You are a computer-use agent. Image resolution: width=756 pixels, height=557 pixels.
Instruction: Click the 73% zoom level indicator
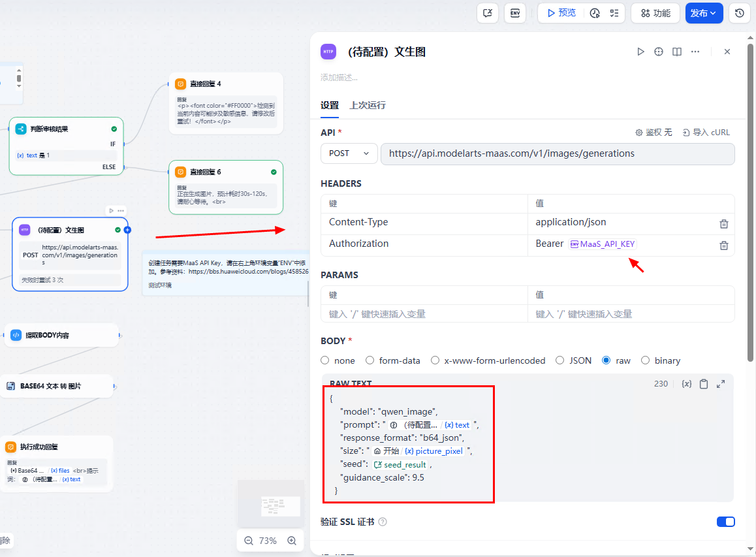pyautogui.click(x=268, y=541)
